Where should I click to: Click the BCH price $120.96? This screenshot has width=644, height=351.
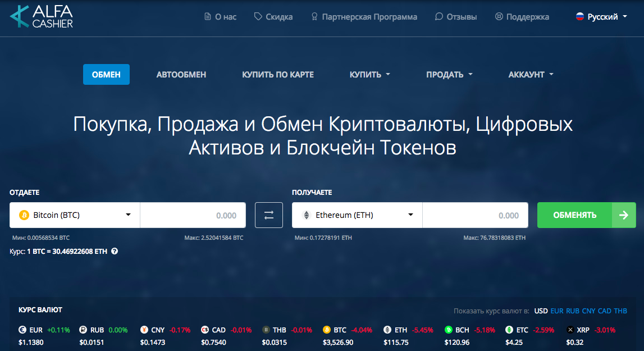[x=456, y=342]
